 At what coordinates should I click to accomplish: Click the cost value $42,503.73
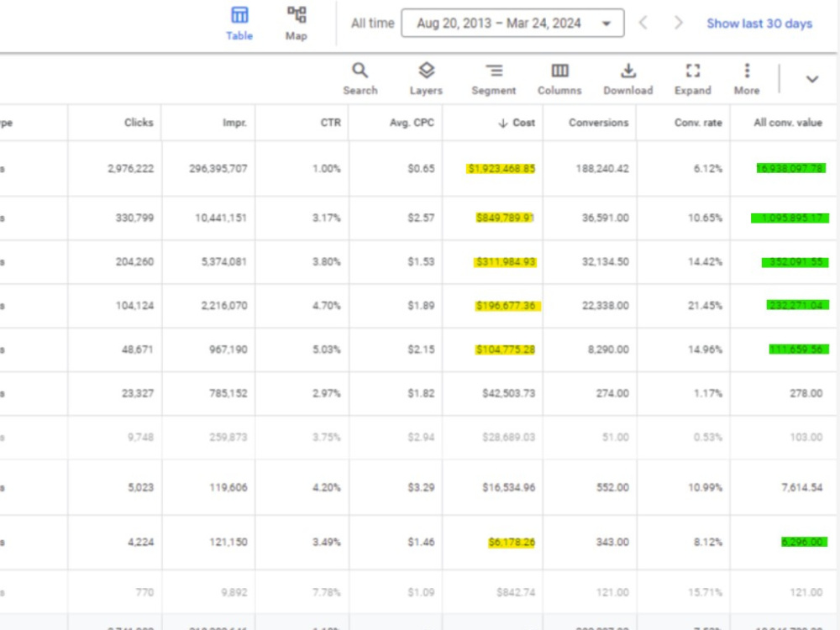click(508, 394)
